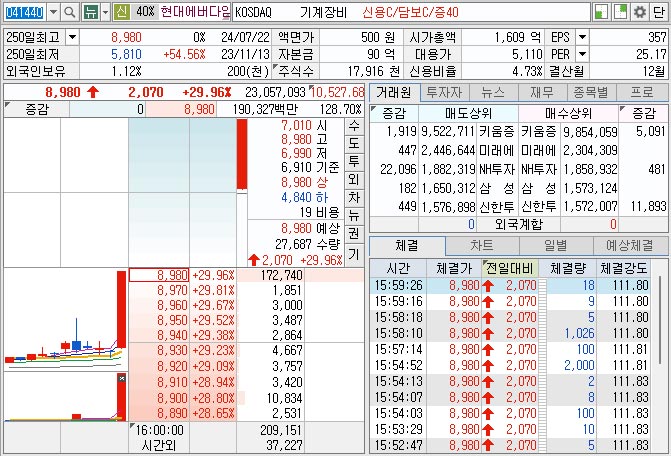Click the 매수상위 column header
Image resolution: width=671 pixels, height=456 pixels.
568,113
